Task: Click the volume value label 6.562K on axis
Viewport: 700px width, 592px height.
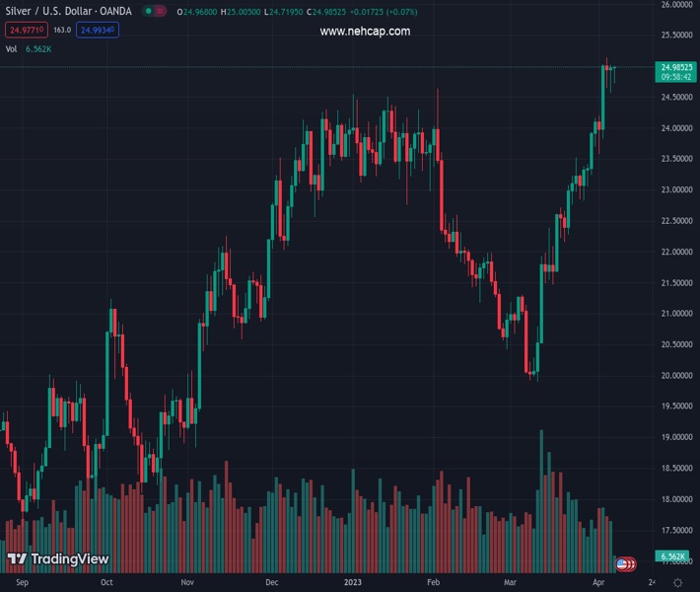Action: click(676, 556)
